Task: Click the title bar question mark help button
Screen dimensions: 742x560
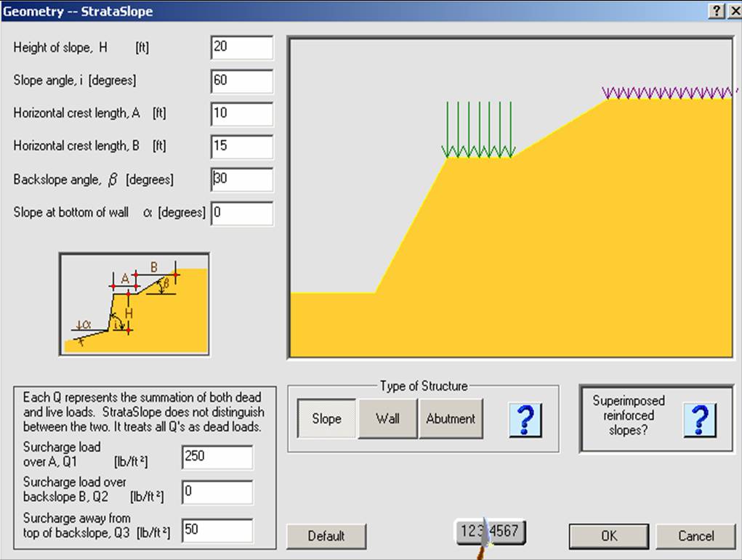Action: (717, 11)
